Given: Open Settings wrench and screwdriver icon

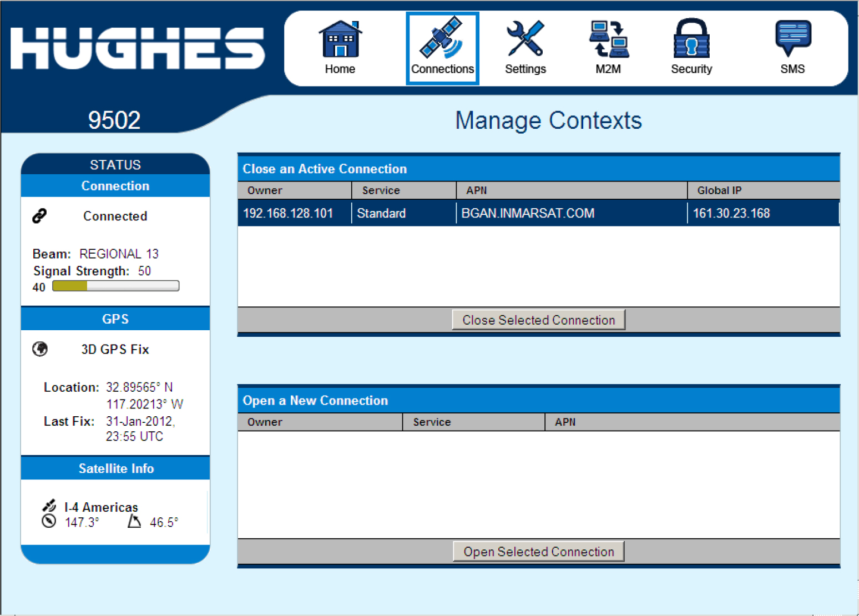Looking at the screenshot, I should [525, 39].
